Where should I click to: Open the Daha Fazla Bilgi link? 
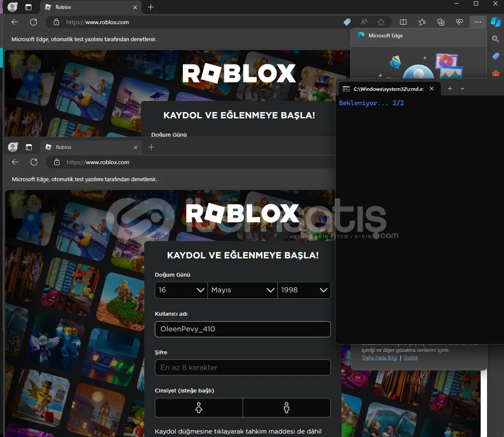click(380, 358)
